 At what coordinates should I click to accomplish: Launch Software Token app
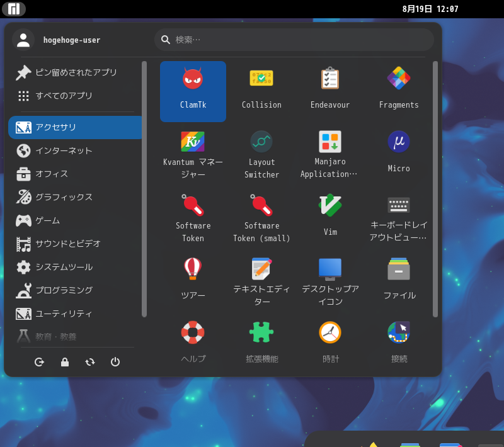coord(193,218)
